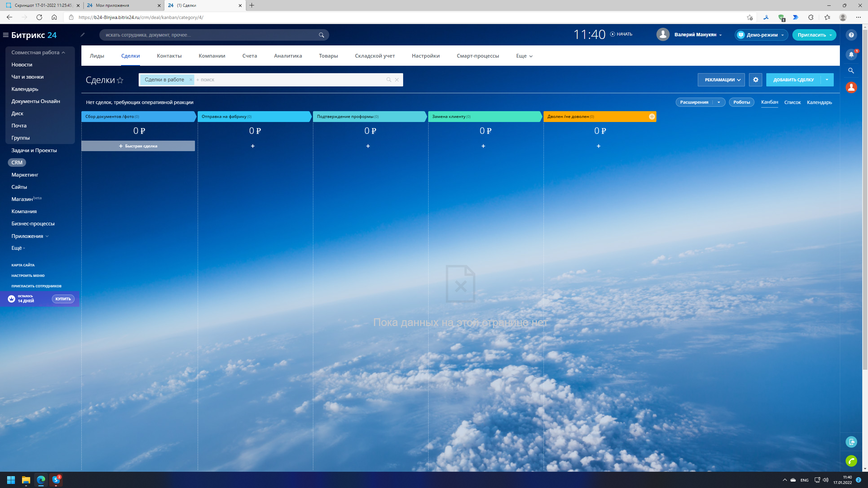Switch to Список view
Image resolution: width=868 pixels, height=488 pixels.
(792, 102)
